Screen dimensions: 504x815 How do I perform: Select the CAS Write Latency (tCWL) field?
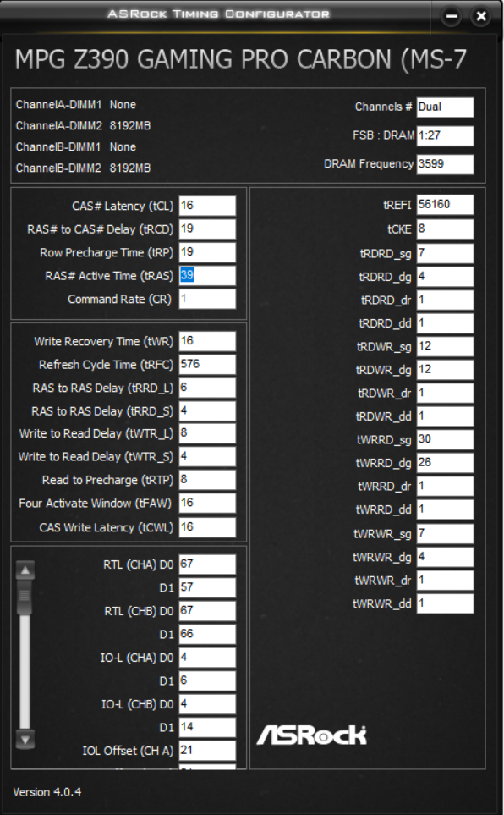point(207,527)
